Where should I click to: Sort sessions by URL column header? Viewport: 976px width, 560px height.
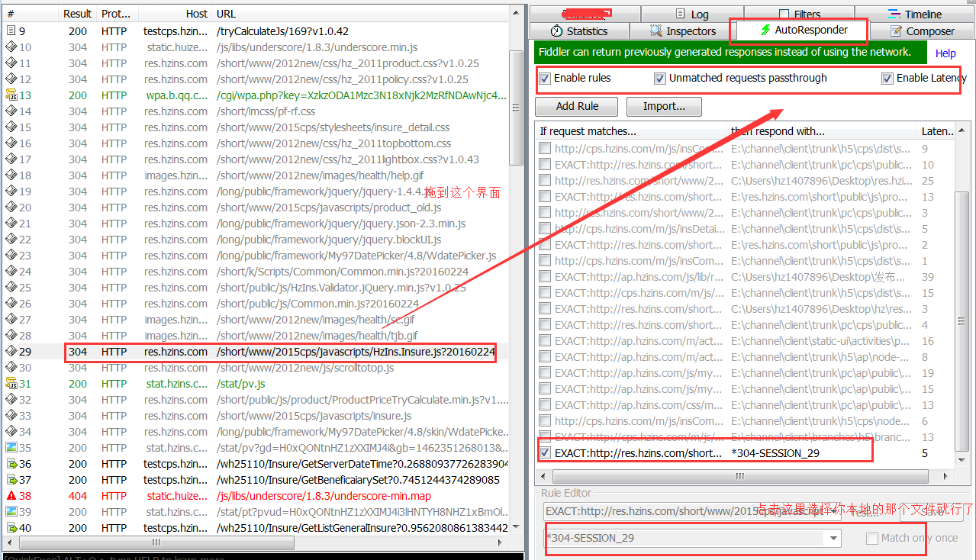click(360, 14)
